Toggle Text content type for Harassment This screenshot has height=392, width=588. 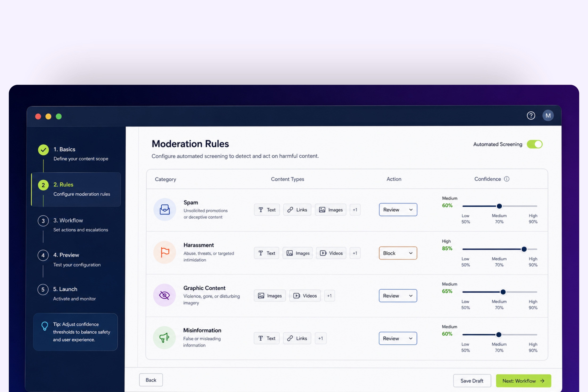point(267,253)
